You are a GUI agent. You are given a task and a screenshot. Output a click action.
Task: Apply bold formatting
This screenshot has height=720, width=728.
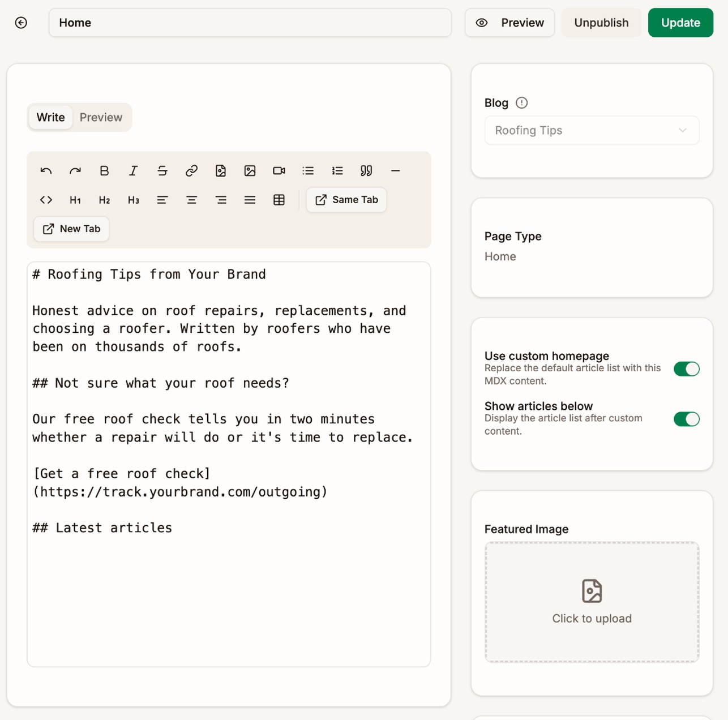(104, 170)
